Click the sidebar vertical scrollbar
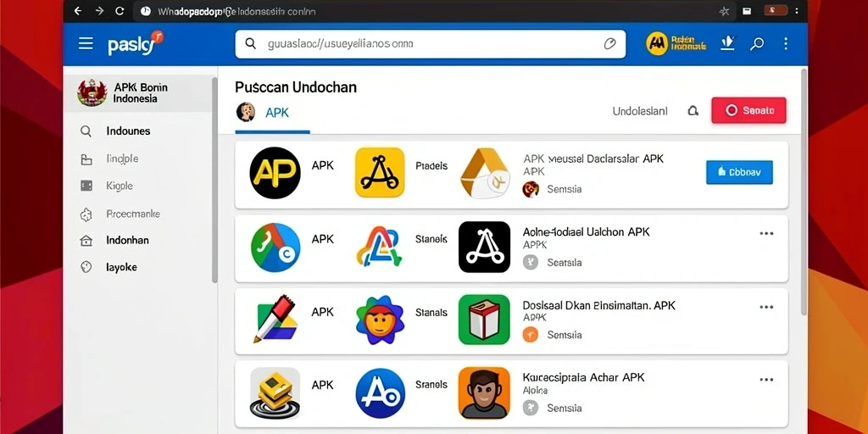 (214, 180)
